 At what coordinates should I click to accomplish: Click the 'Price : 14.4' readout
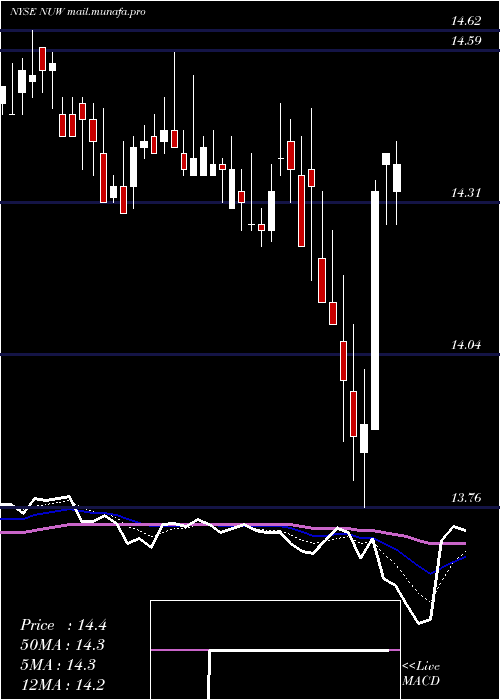click(63, 625)
